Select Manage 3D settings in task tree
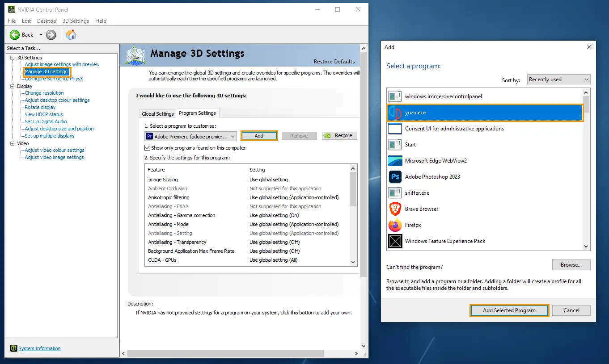 tap(46, 71)
